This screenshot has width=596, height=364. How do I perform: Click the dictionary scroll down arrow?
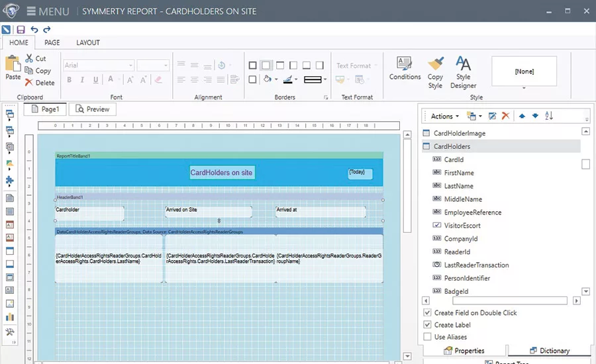click(x=586, y=292)
